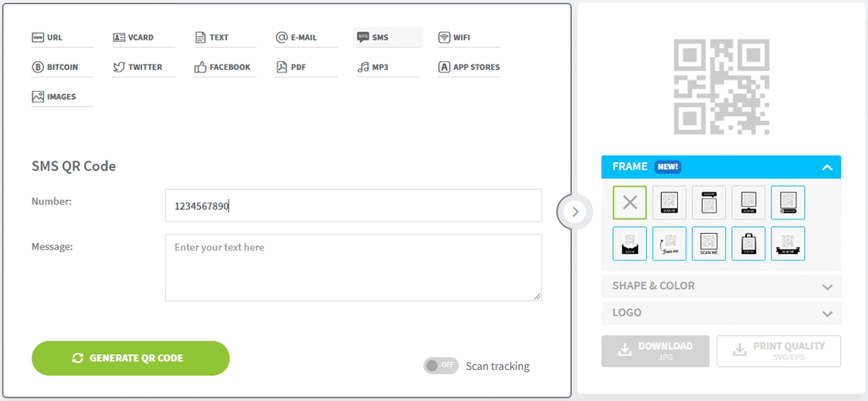Choose the handwritten 'Scan me' arrow frame
Screen dimensions: 868x401
coord(669,243)
